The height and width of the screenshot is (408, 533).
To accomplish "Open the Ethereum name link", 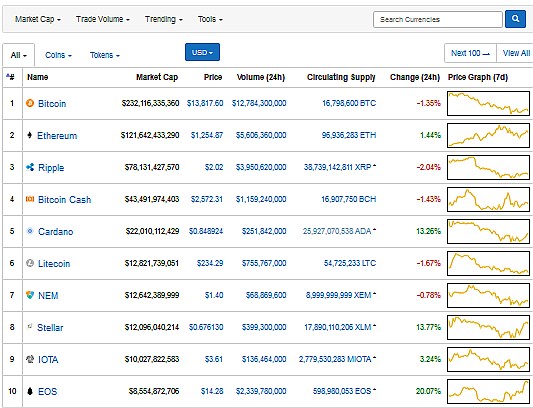I will click(57, 136).
